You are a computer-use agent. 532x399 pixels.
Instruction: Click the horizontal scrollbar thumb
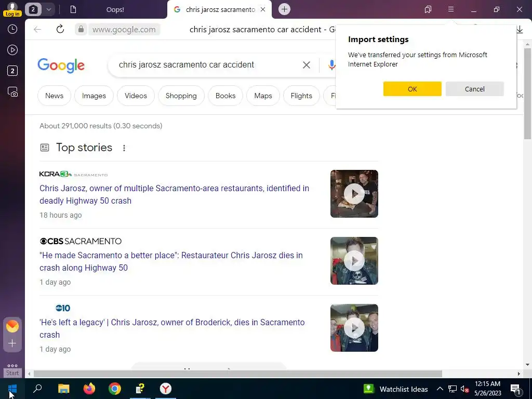click(237, 374)
